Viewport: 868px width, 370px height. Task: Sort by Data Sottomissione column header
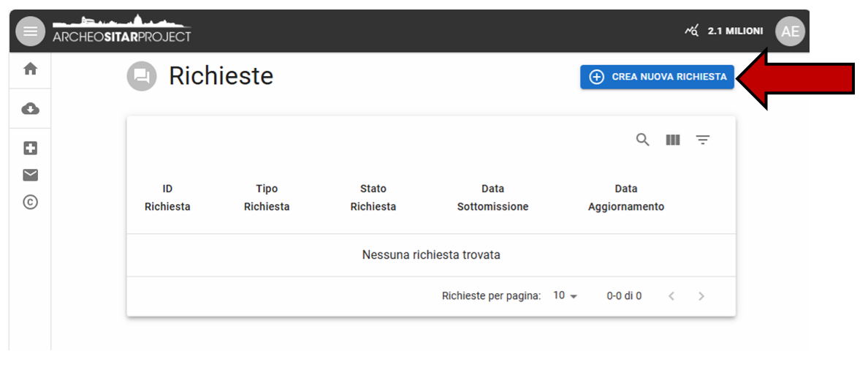(x=492, y=197)
